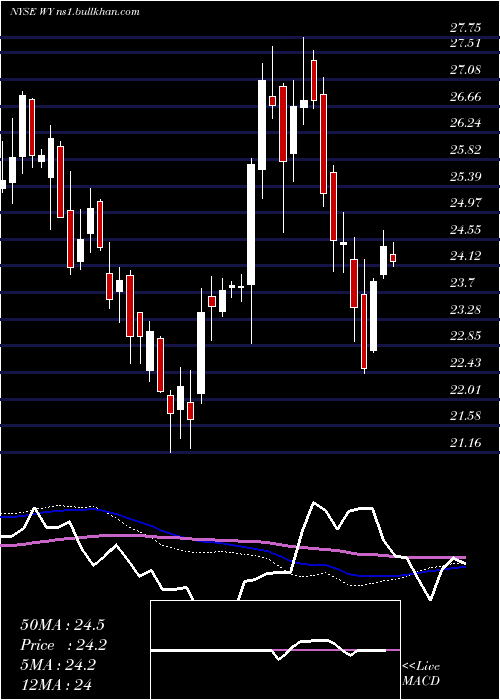The height and width of the screenshot is (700, 500).
Task: Click the <<Live MACD label
Action: pos(421,673)
